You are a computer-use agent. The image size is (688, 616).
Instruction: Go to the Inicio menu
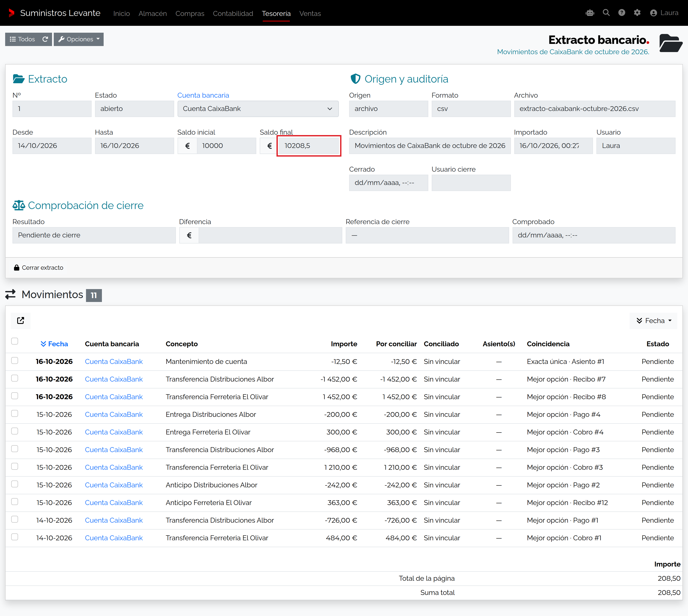click(x=121, y=14)
